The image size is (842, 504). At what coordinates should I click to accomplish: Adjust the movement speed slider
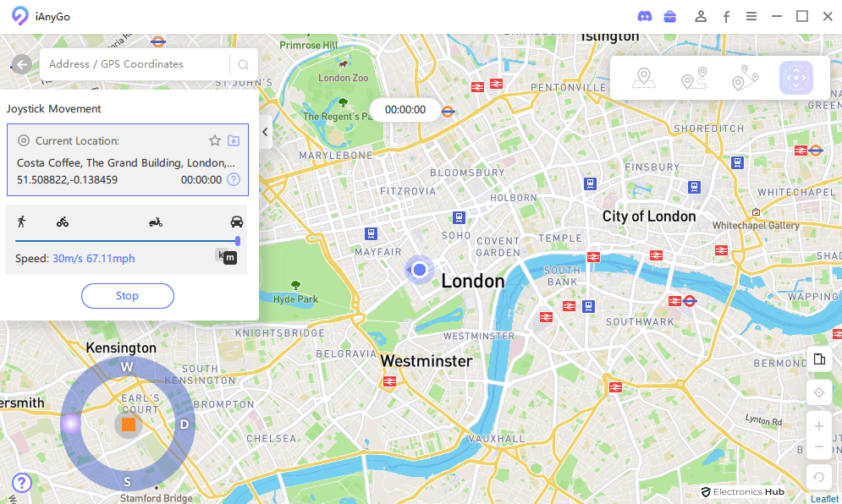click(x=127, y=241)
